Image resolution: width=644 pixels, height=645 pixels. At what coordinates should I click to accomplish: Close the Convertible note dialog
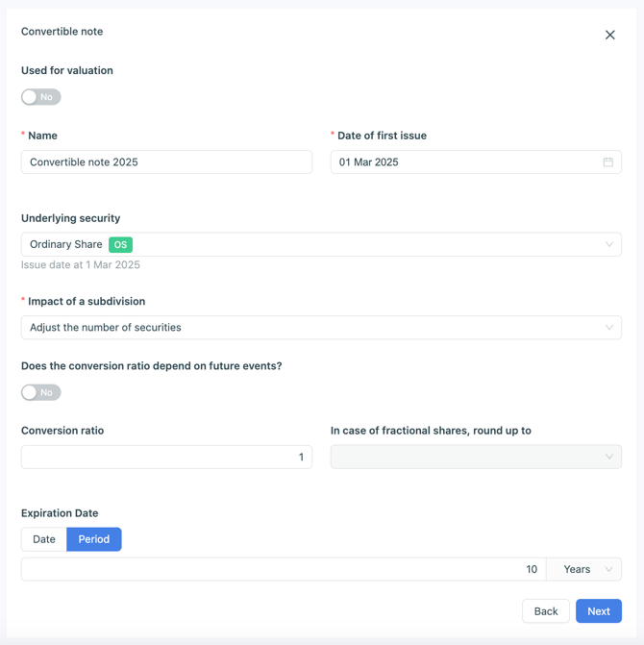[x=609, y=35]
